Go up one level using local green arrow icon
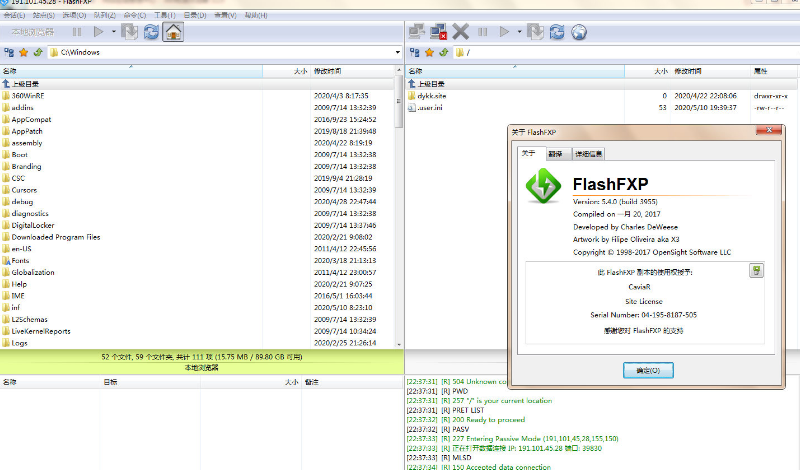800x470 pixels. coord(38,52)
